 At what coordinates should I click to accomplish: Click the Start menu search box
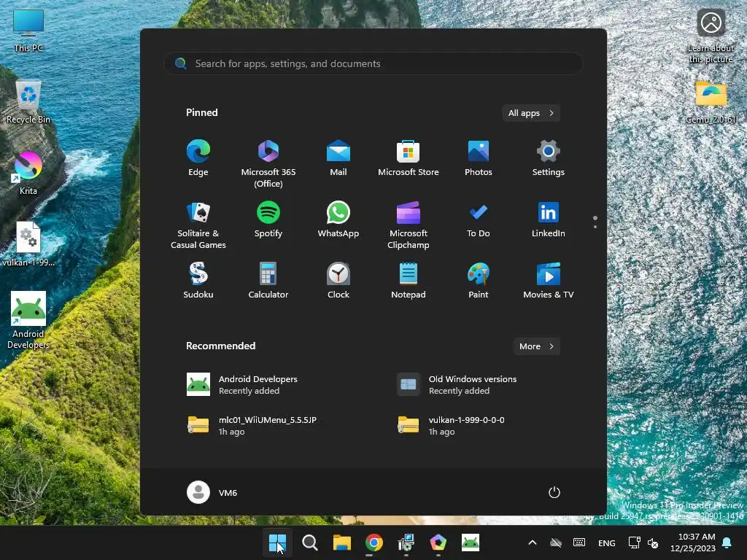coord(373,63)
